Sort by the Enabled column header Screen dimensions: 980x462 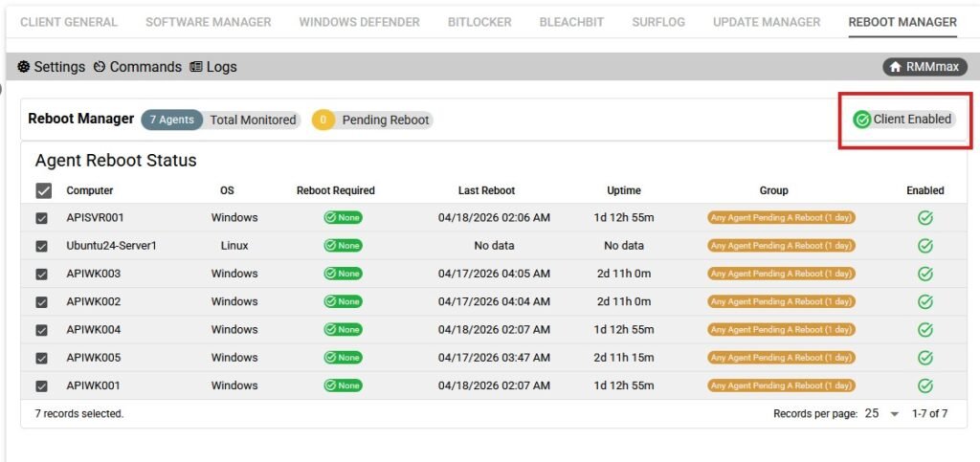click(925, 190)
